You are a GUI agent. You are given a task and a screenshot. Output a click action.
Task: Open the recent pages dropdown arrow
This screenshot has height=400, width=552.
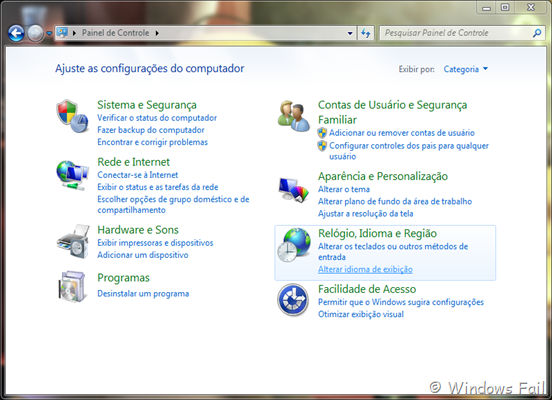(49, 33)
